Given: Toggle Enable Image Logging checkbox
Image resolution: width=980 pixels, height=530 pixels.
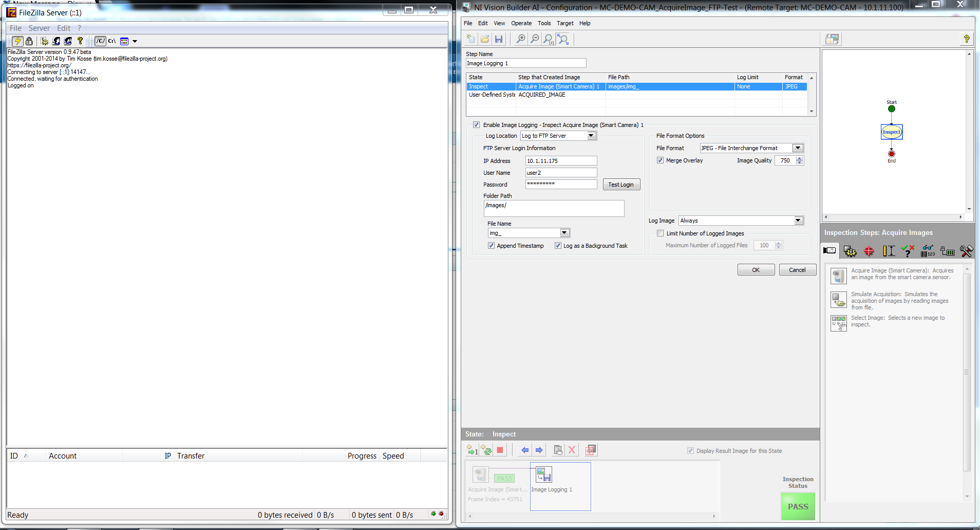Looking at the screenshot, I should tap(476, 125).
